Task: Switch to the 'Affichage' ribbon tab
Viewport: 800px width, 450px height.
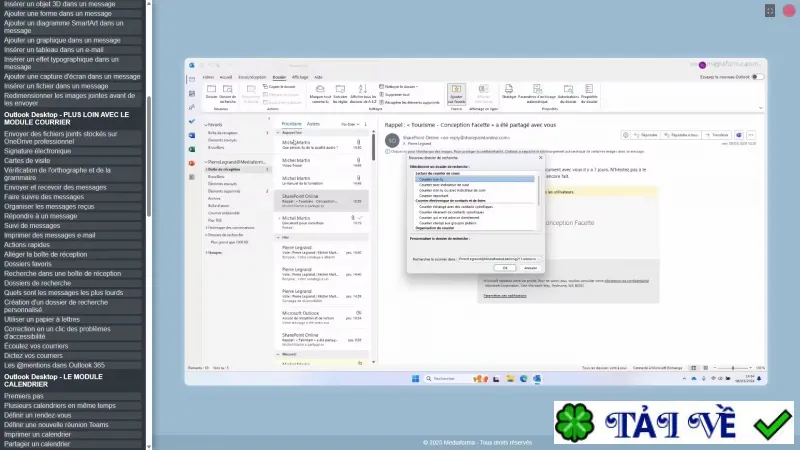Action: (300, 77)
